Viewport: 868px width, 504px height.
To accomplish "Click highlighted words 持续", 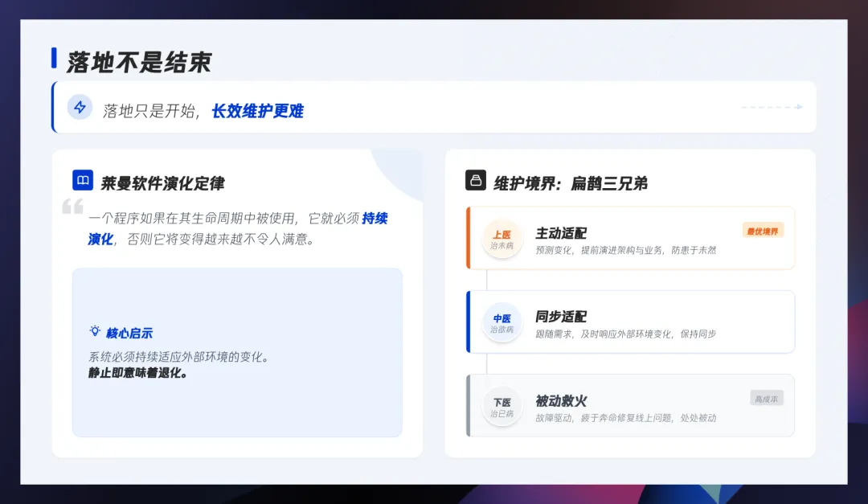I will [375, 218].
